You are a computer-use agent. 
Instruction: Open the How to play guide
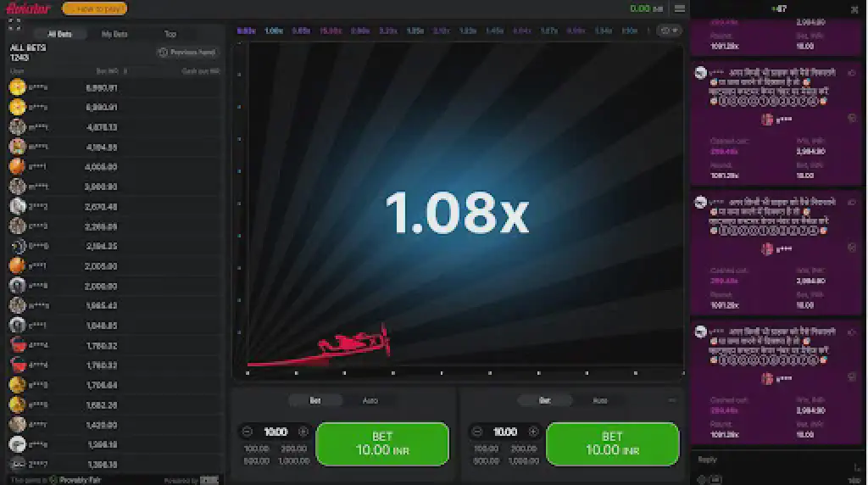tap(95, 8)
